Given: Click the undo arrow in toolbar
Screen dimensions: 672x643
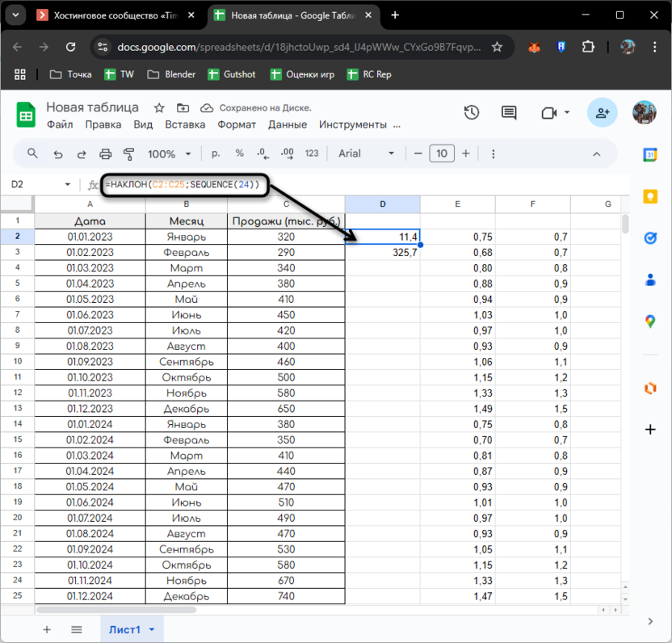Looking at the screenshot, I should 57,153.
